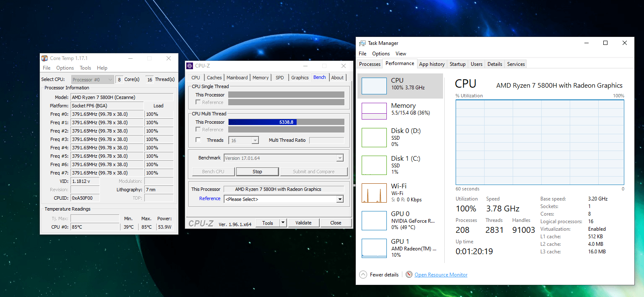Viewport: 644px width, 297px height.
Task: Select the Wi-Fi activity graph thumbnail
Action: point(374,193)
